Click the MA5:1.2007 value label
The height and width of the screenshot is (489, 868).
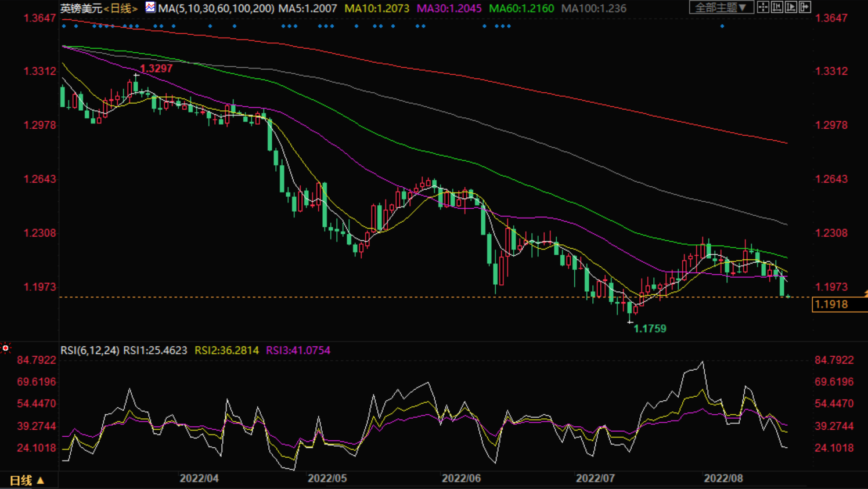[308, 9]
